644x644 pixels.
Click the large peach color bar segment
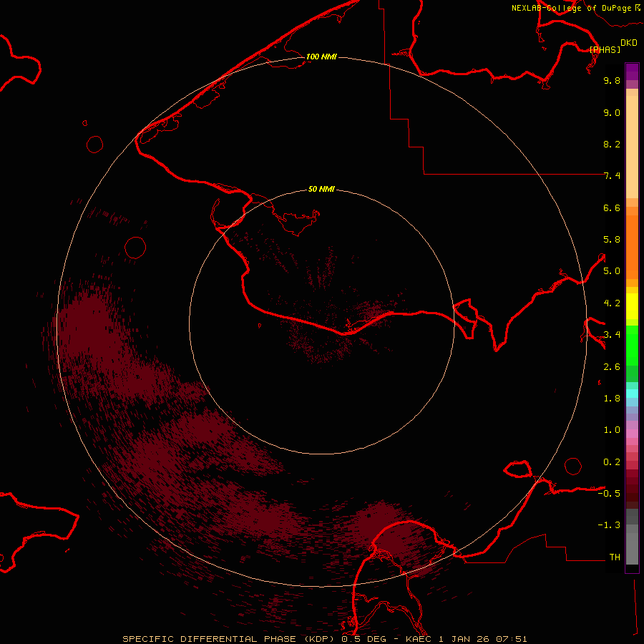click(x=632, y=147)
